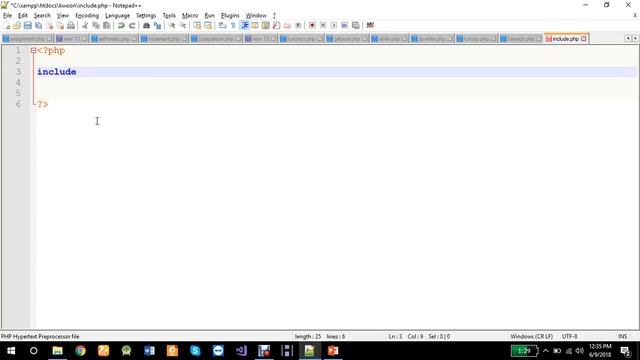Toggle word wrap in toolbar
Screen dimensions: 640x360
point(222,25)
